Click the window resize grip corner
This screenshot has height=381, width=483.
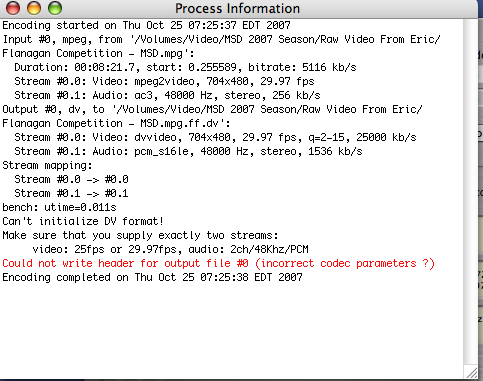coord(471,372)
